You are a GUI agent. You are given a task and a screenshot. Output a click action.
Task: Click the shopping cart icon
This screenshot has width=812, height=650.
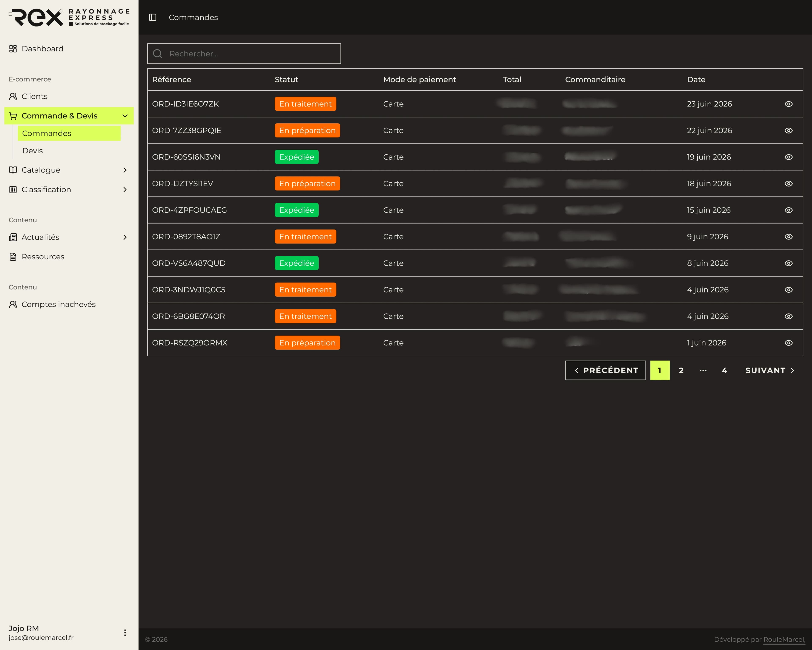tap(13, 116)
